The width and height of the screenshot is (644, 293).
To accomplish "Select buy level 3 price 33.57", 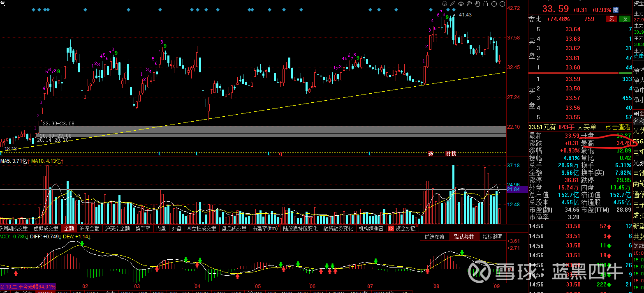I will pos(573,98).
